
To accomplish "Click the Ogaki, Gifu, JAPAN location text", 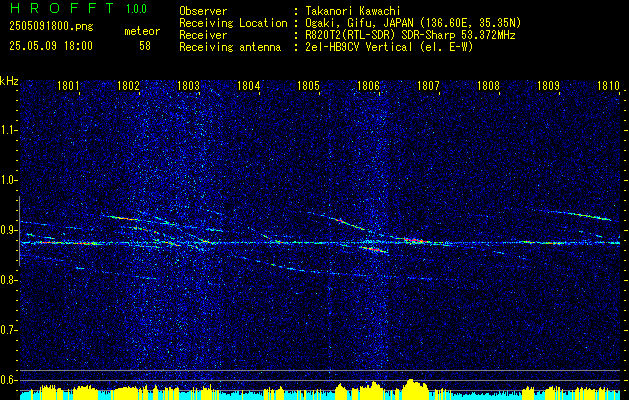I will 413,23.
